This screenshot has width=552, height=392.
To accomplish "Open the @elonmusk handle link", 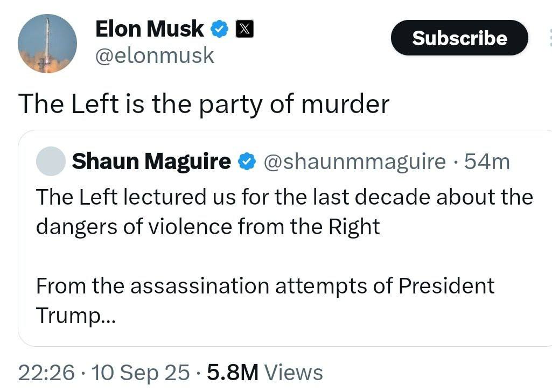I will [155, 55].
